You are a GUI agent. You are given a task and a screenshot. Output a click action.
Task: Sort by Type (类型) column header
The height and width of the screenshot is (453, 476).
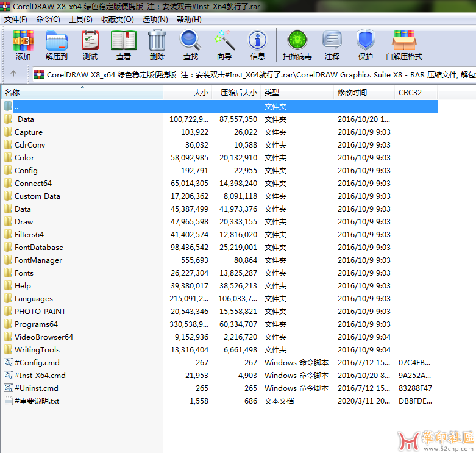coord(297,92)
